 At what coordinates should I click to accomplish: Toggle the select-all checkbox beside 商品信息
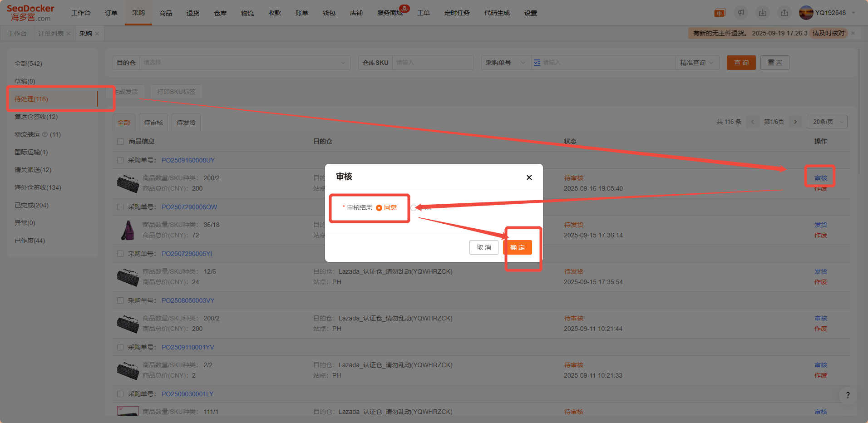[120, 142]
